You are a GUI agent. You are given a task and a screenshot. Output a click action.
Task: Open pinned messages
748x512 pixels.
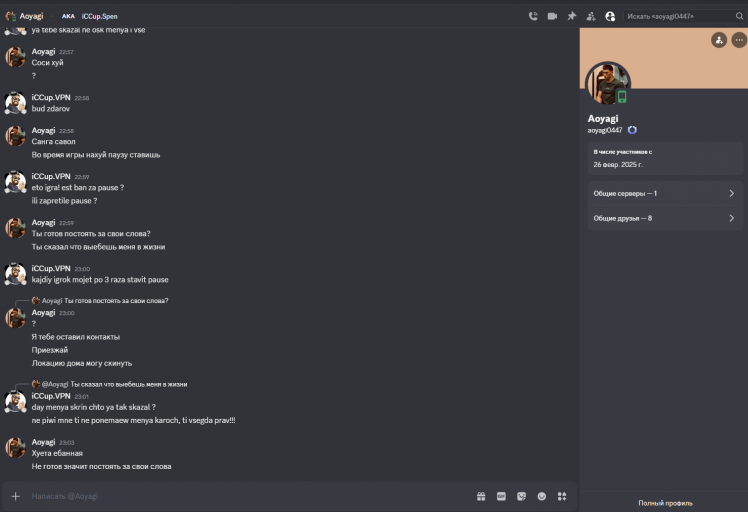point(571,16)
